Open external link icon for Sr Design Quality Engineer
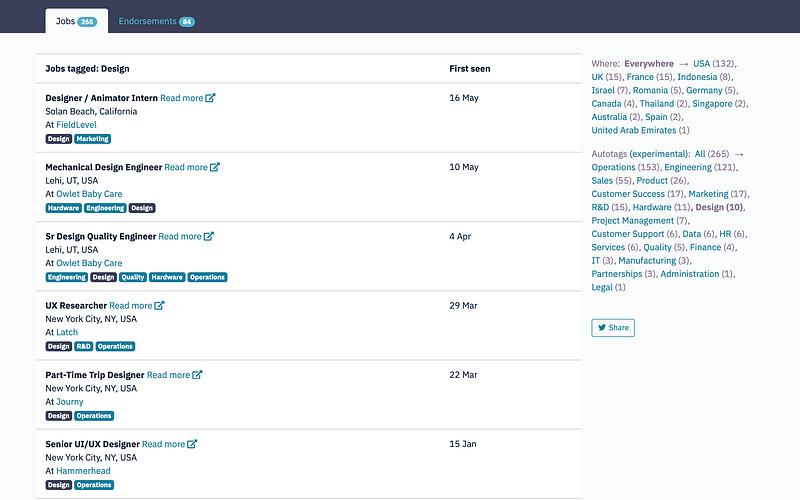This screenshot has width=800, height=500. [209, 236]
